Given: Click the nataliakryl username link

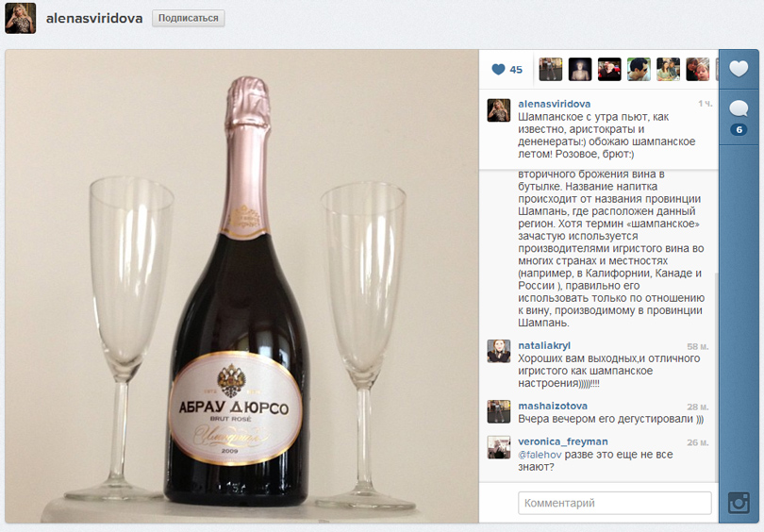Looking at the screenshot, I should (x=544, y=345).
